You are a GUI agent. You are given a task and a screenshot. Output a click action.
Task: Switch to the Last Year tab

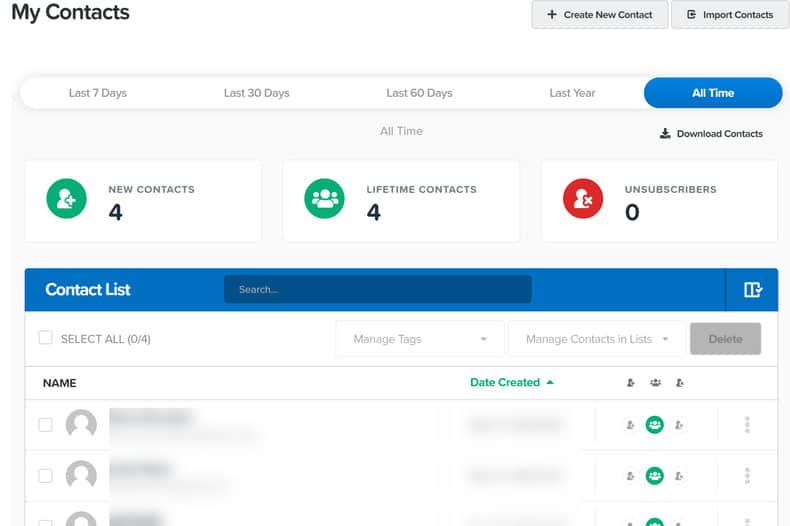pyautogui.click(x=572, y=93)
